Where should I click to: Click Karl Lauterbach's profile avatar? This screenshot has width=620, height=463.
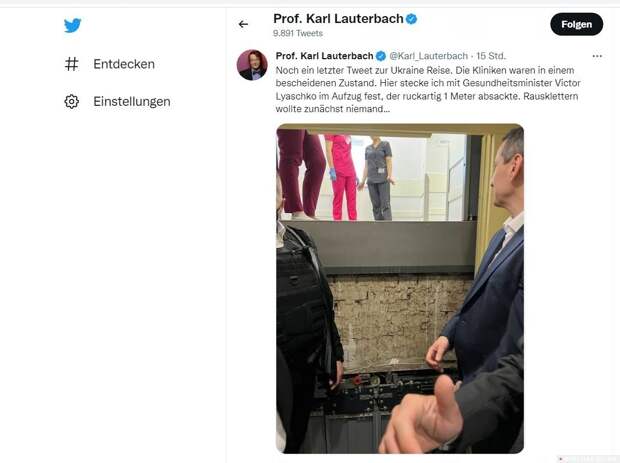click(252, 65)
